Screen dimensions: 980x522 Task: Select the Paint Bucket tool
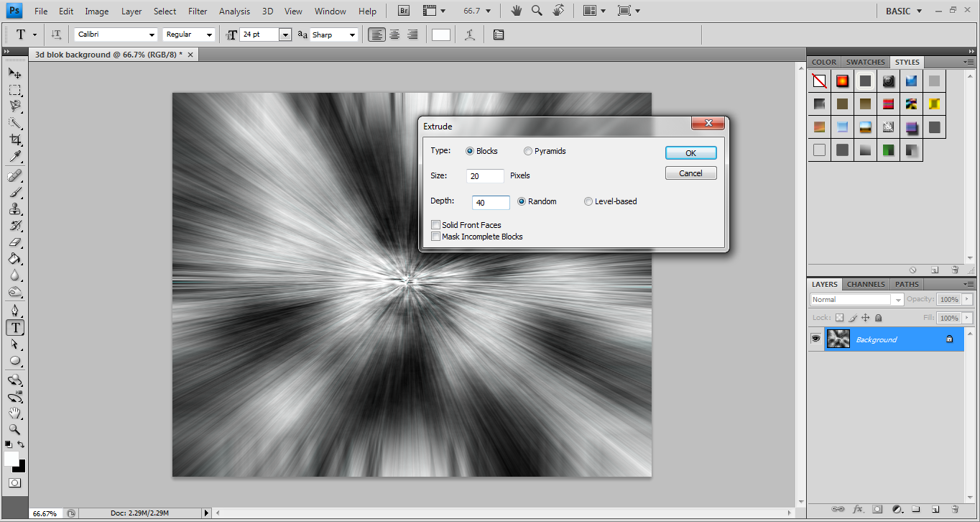[x=14, y=259]
